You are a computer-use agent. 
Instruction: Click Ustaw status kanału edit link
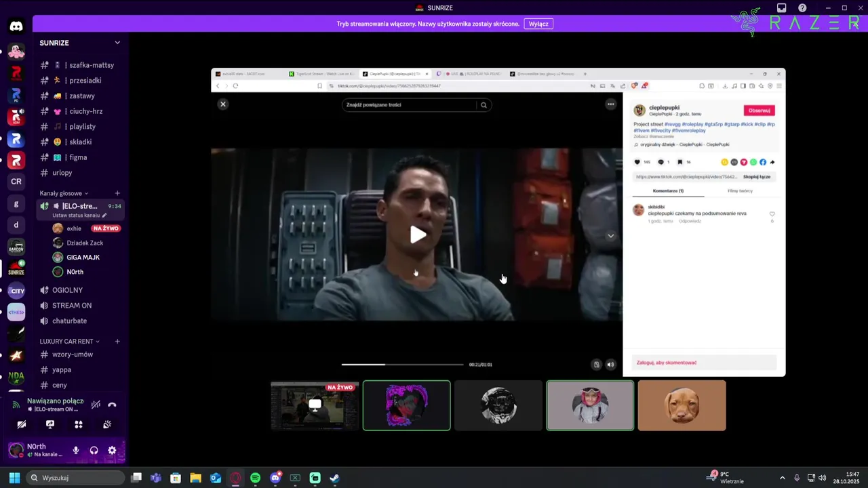point(79,216)
